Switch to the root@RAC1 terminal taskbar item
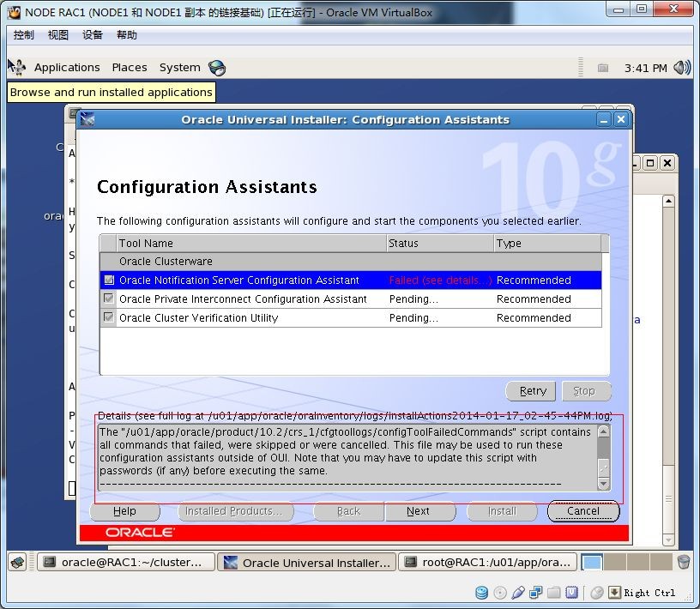This screenshot has width=700, height=609. (487, 562)
